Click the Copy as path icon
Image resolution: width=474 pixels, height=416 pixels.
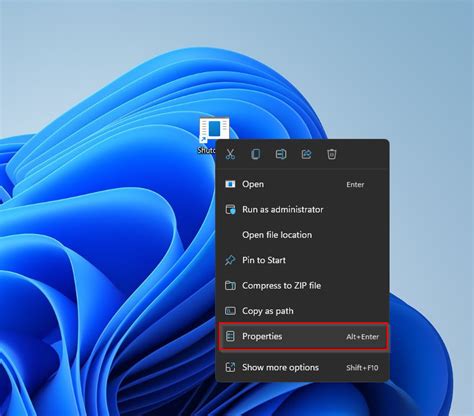[x=230, y=311]
